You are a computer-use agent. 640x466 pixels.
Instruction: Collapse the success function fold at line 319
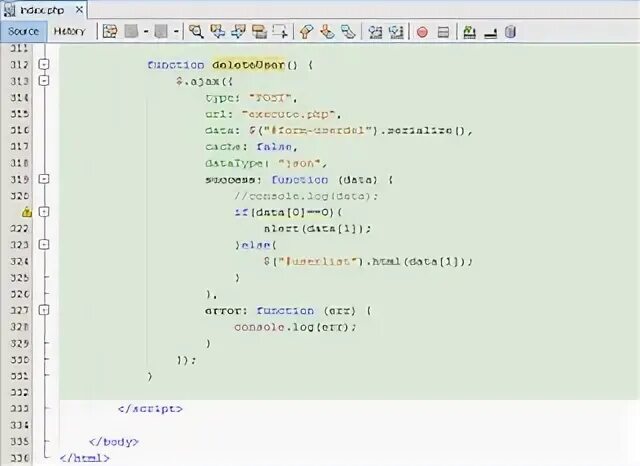tap(44, 179)
